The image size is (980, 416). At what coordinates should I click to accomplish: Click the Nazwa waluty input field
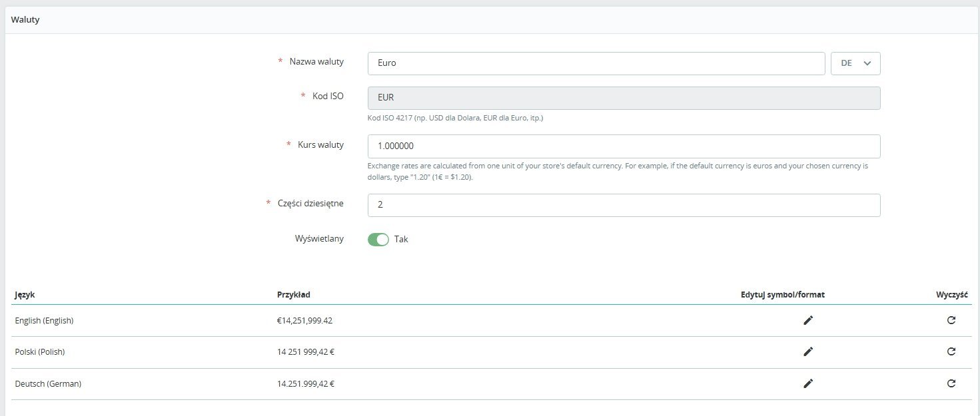click(x=596, y=63)
